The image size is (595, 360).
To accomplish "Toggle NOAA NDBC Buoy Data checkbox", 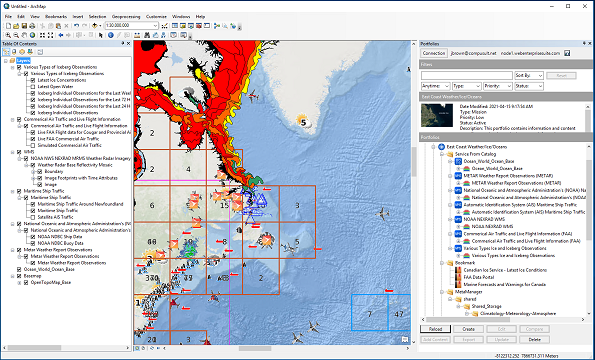I will [33, 243].
